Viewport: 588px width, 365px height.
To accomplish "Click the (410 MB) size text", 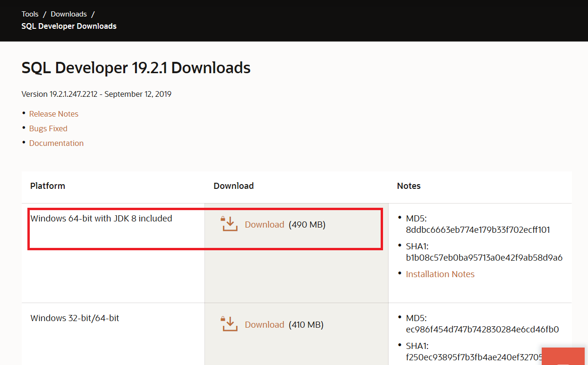I will pyautogui.click(x=306, y=325).
